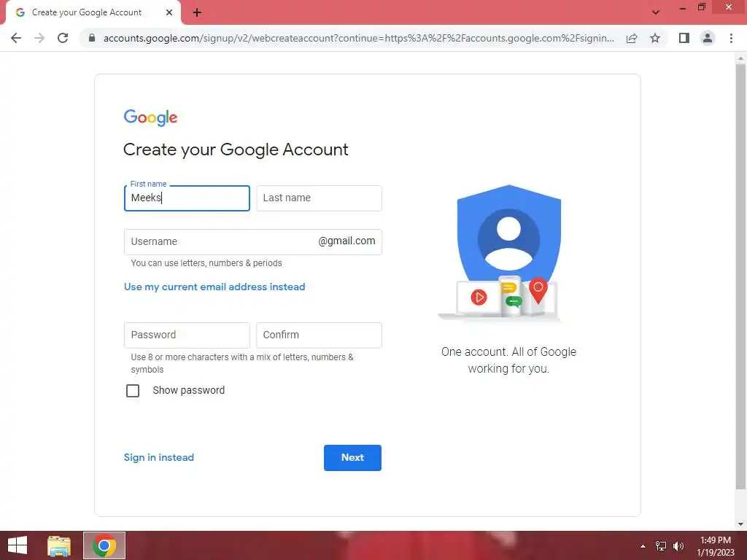Open the side panel icon
747x560 pixels.
(684, 38)
